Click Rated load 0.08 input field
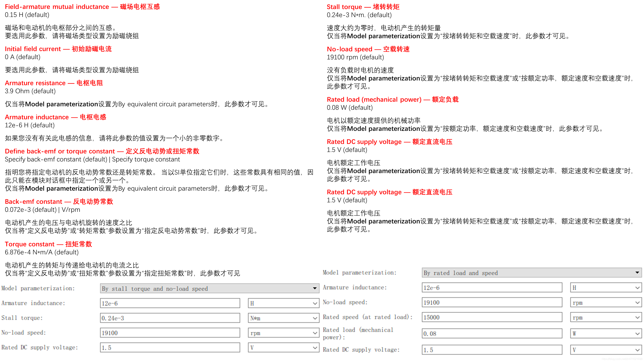644x362 pixels. [492, 334]
